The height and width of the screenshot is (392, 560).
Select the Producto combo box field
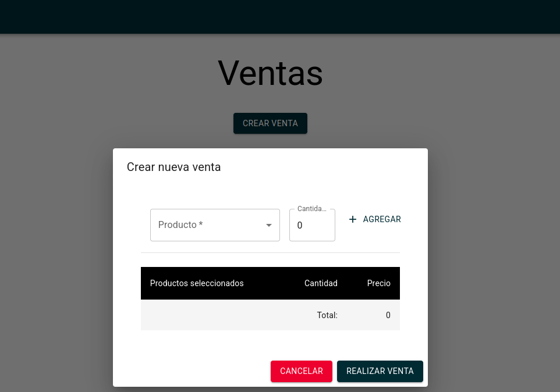coord(215,225)
